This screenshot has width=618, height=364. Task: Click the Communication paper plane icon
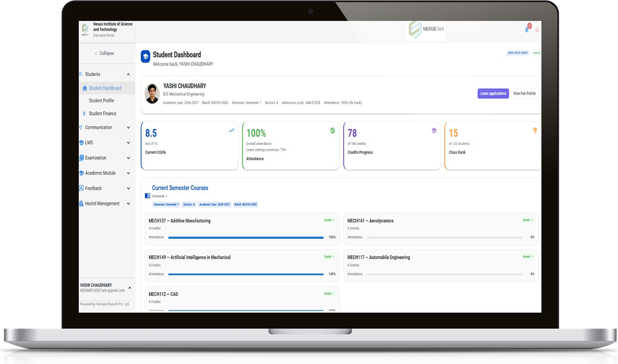(x=80, y=127)
